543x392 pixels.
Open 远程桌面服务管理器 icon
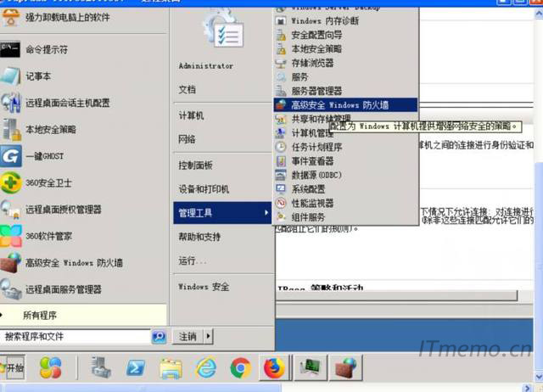pos(11,289)
